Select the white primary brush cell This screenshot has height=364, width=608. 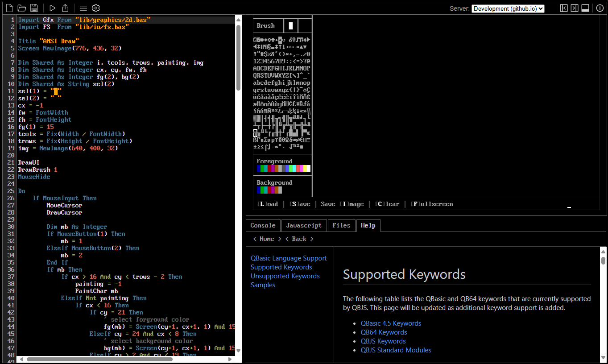[291, 25]
